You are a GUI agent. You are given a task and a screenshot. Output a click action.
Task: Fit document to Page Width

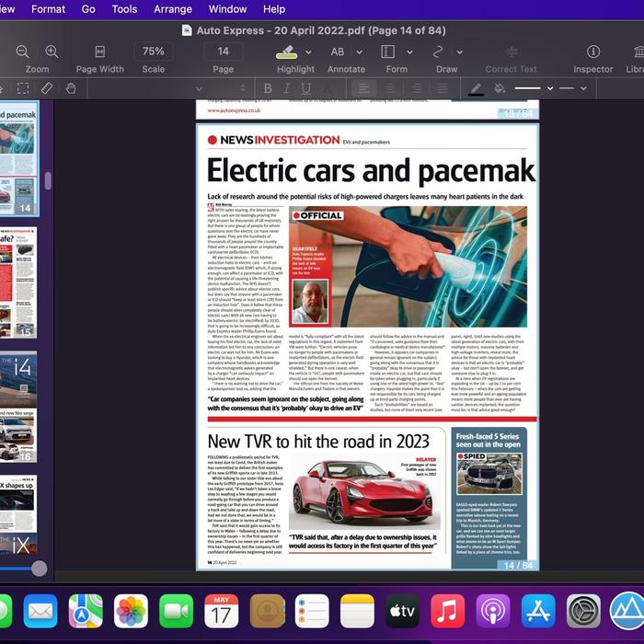coord(99,52)
